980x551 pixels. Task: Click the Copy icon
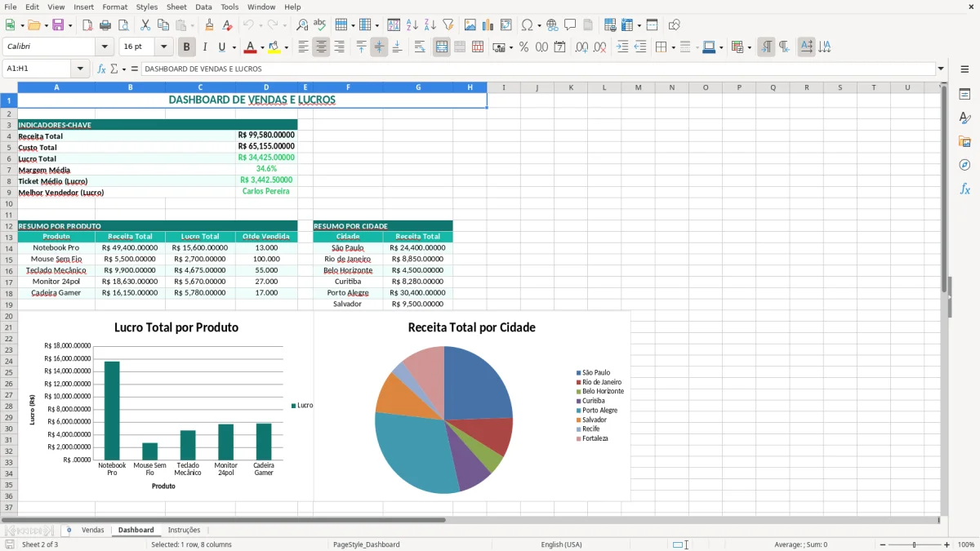coord(163,25)
